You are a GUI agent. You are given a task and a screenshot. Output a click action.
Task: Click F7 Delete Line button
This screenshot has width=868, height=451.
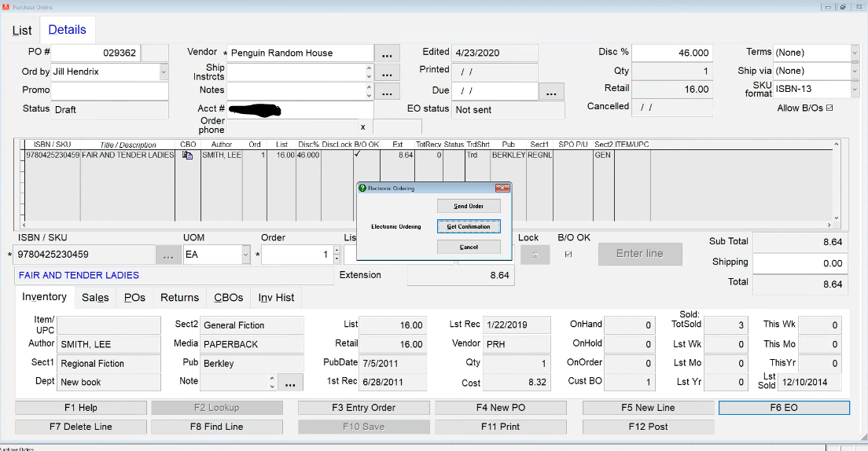point(81,427)
